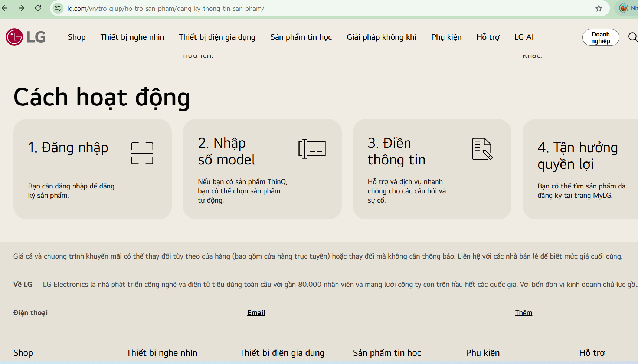Click the Doanh nghiệp button
Image resolution: width=638 pixels, height=364 pixels.
600,37
